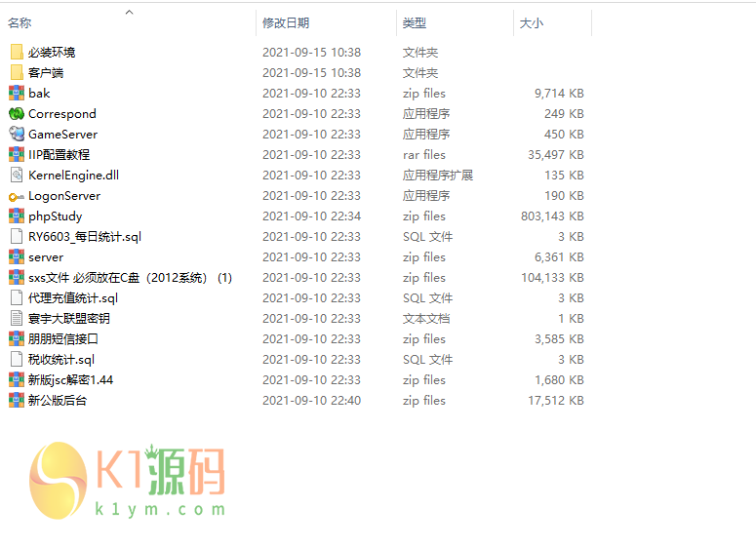Screen dimensions: 756x549
Task: Sort by the 类型 column header
Action: (x=415, y=22)
